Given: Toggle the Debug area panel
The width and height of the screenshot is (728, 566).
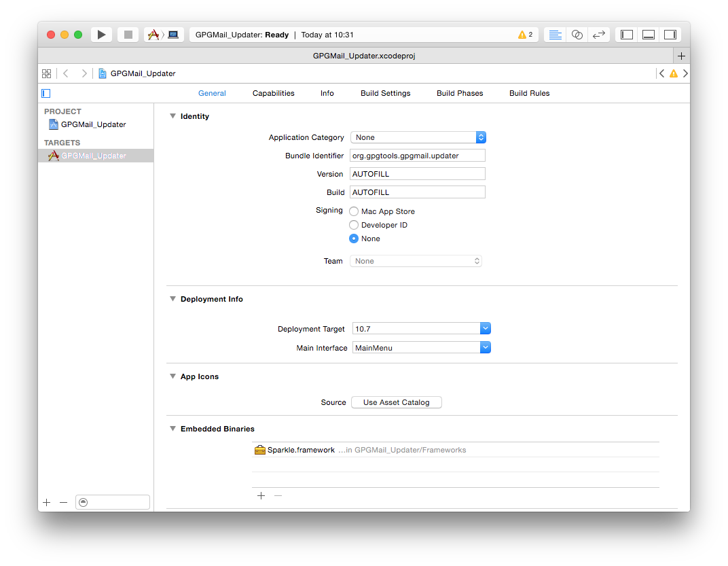Looking at the screenshot, I should [x=649, y=35].
